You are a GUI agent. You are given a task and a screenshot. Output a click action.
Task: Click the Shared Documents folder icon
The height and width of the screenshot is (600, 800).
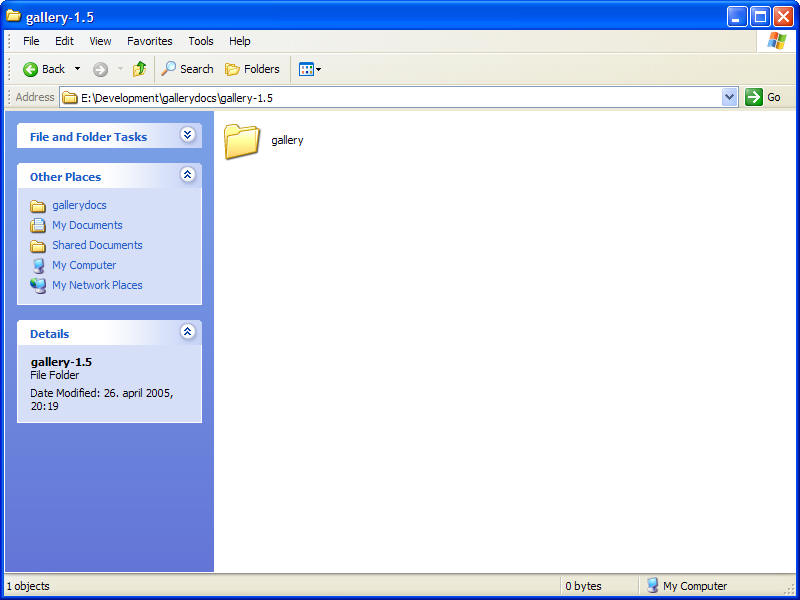click(38, 246)
